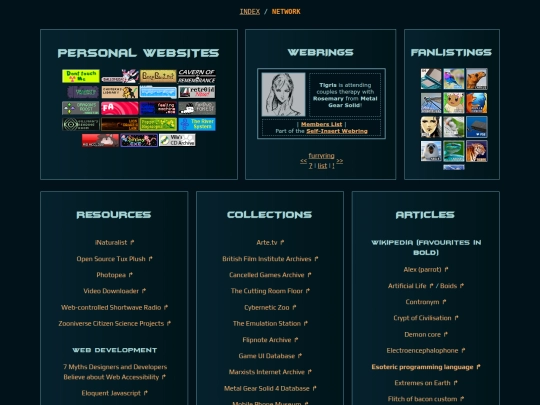Screen dimensions: 540x405
Task: Click the concentric-circles dark badge
Action: pos(81,124)
